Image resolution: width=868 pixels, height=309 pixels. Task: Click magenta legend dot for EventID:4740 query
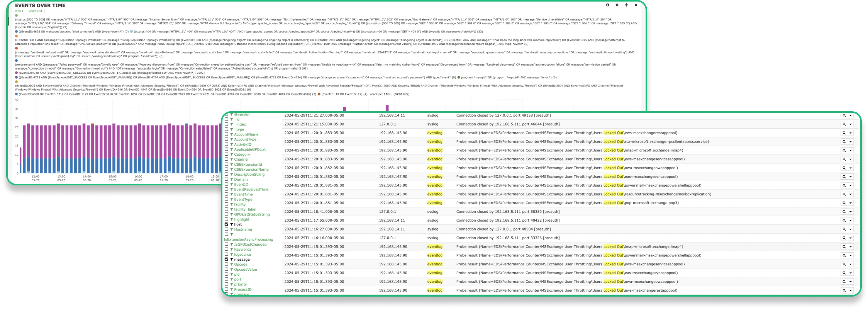point(16,73)
